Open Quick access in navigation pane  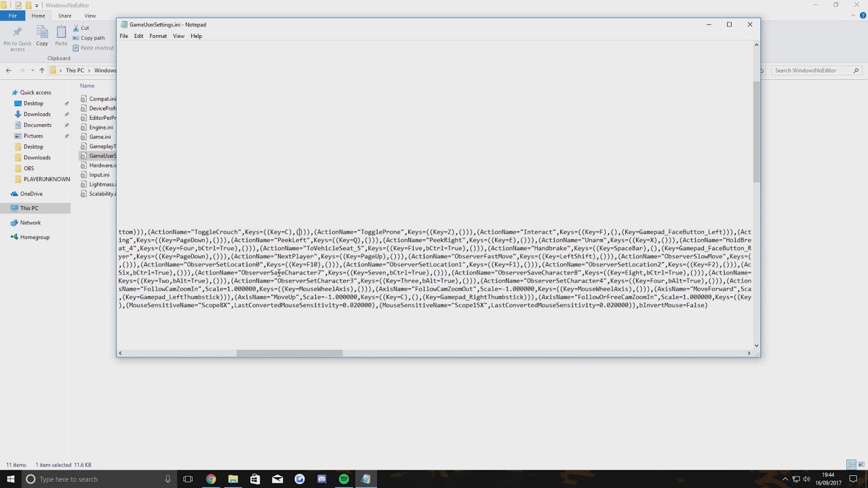pos(35,93)
